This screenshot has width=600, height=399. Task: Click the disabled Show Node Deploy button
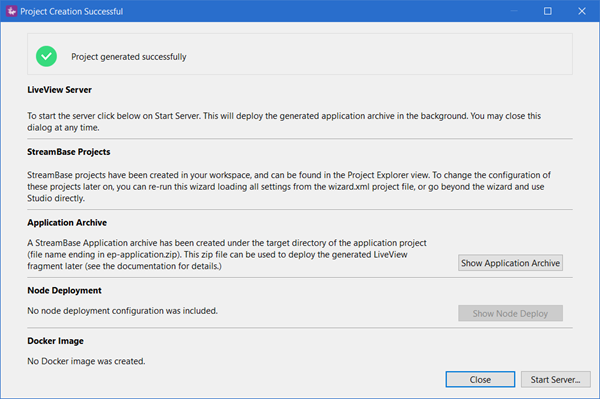tap(510, 313)
